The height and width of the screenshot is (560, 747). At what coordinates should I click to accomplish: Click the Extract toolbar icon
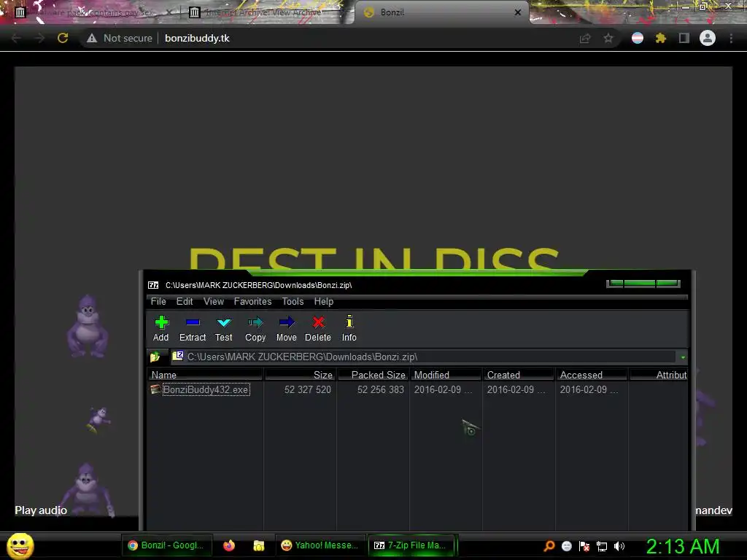click(193, 329)
